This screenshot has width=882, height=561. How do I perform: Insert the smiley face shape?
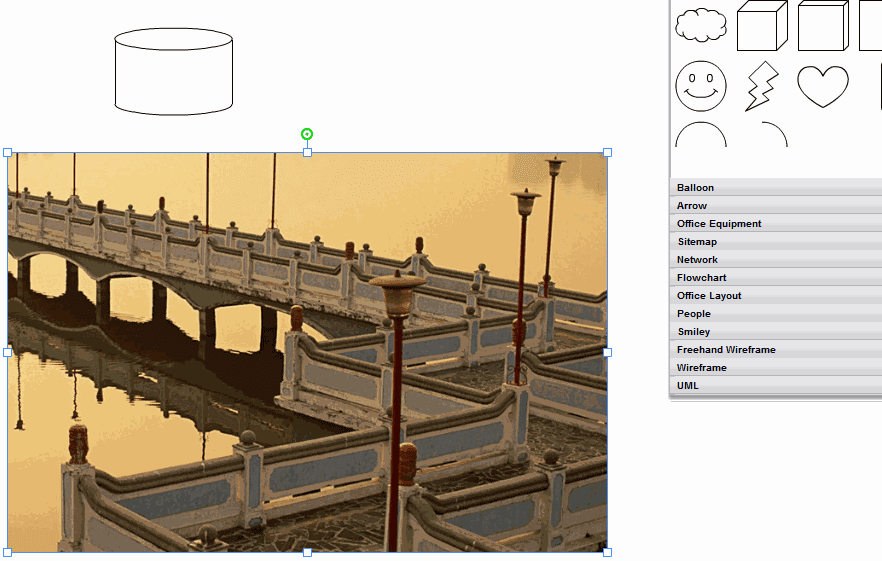[x=701, y=86]
